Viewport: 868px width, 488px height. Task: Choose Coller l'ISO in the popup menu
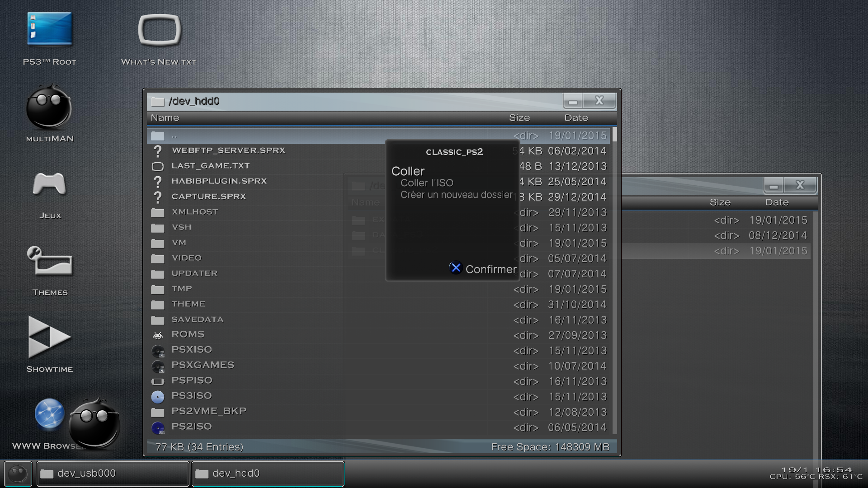[x=427, y=183]
